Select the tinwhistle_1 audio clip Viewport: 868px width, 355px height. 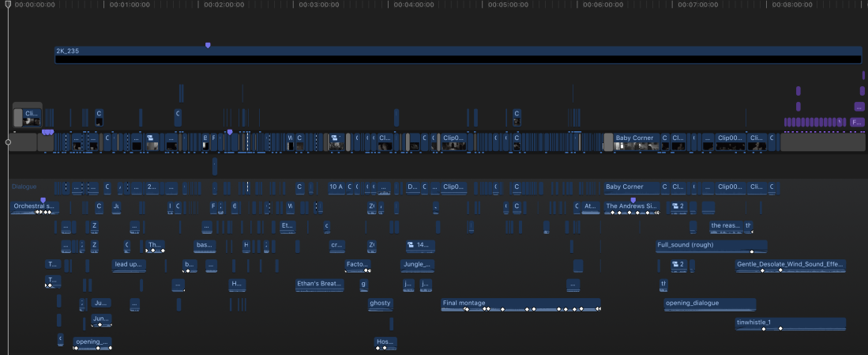pyautogui.click(x=790, y=323)
